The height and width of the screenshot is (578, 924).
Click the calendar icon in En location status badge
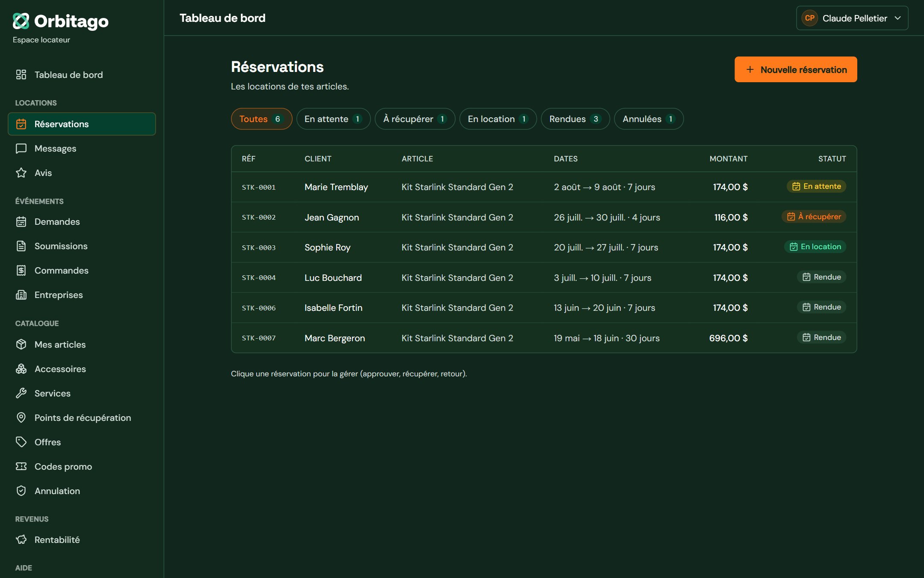tap(794, 247)
